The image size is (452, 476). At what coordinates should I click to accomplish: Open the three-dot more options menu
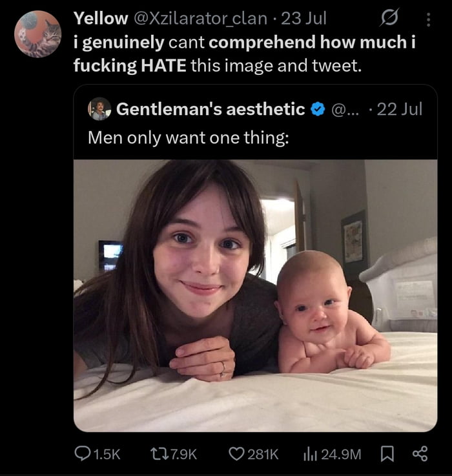pyautogui.click(x=428, y=20)
